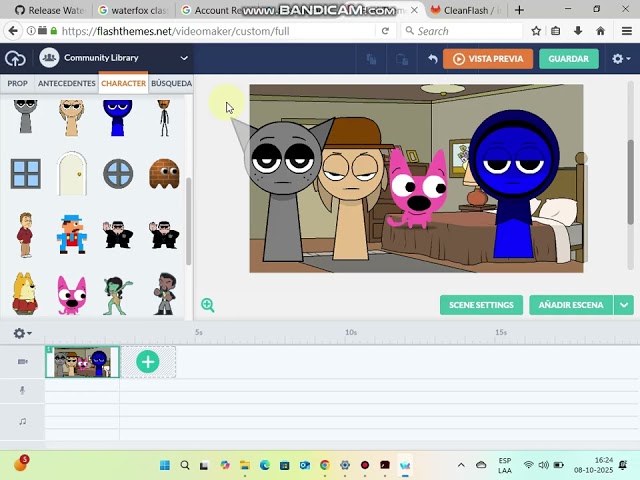Select the first black-suited agent character
The image size is (640, 480).
click(118, 235)
